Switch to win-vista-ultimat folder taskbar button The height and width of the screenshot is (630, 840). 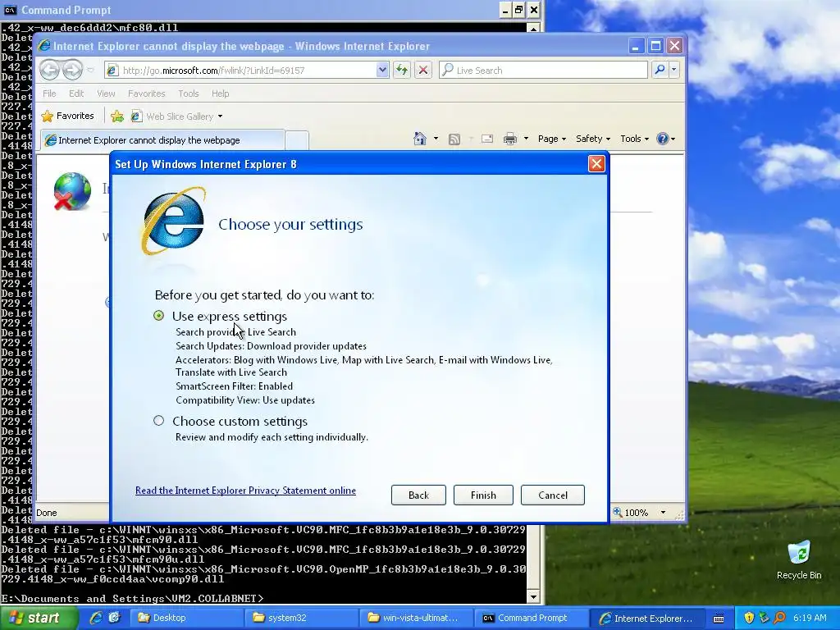point(416,618)
